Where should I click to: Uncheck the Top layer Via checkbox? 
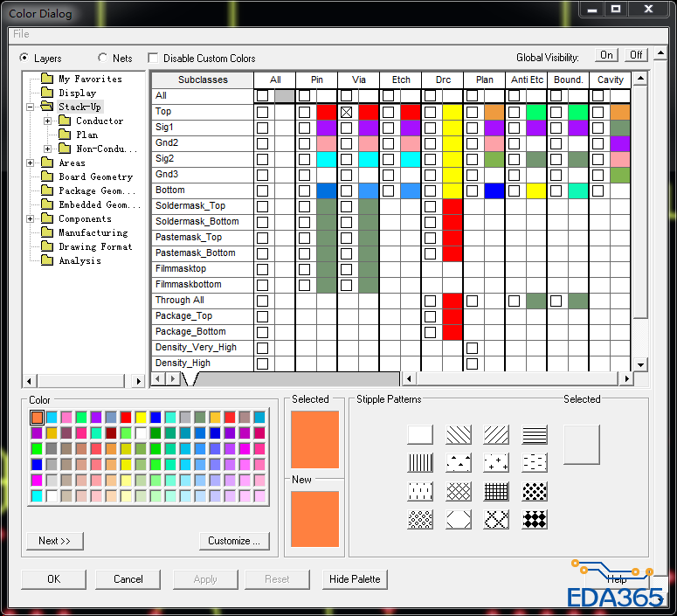point(346,113)
